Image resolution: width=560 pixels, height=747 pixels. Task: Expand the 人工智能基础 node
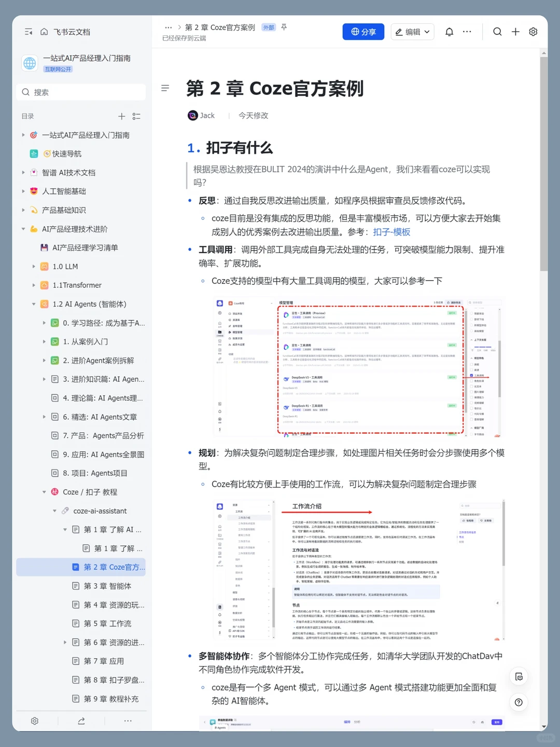(x=23, y=191)
